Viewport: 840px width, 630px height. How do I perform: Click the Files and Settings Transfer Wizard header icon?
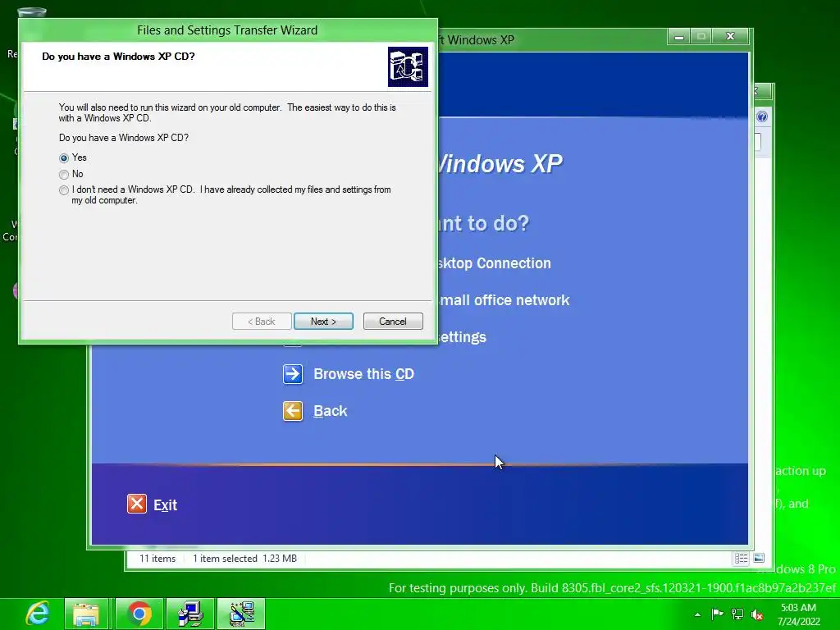[x=408, y=66]
